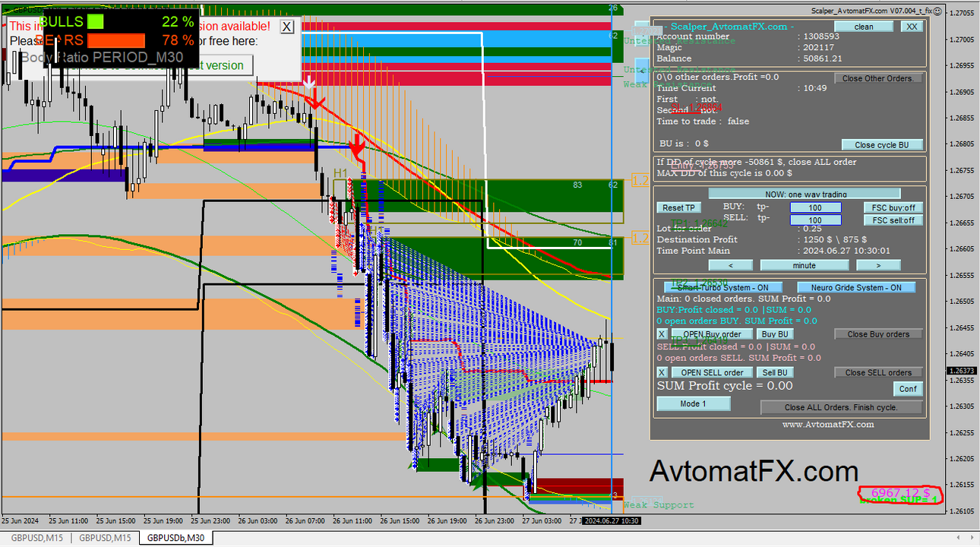Click the 'www.AvtomatFX.com' link in panel
The image size is (980, 547).
[828, 425]
